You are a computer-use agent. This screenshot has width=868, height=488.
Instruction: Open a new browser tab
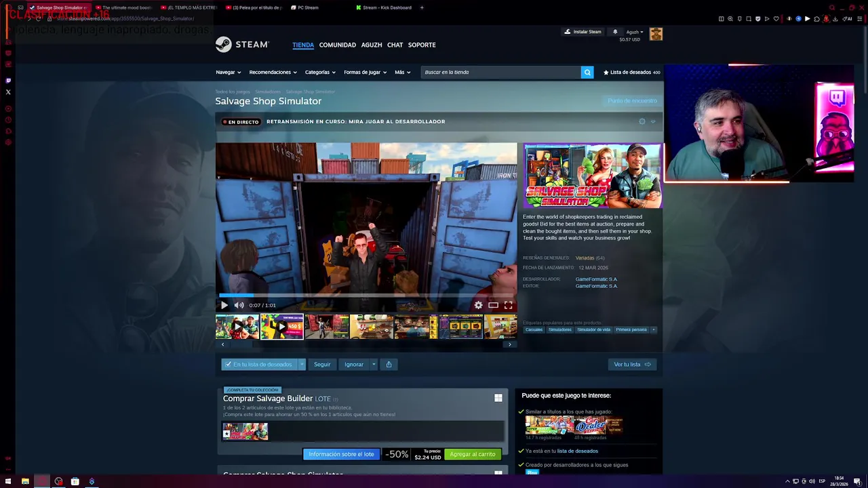click(422, 7)
